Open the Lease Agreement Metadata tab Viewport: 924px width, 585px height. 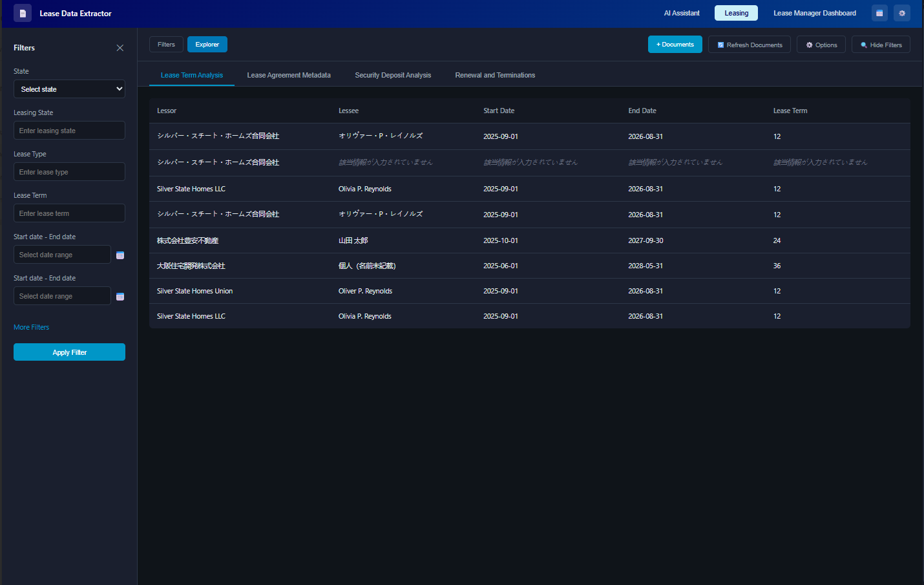pos(289,75)
